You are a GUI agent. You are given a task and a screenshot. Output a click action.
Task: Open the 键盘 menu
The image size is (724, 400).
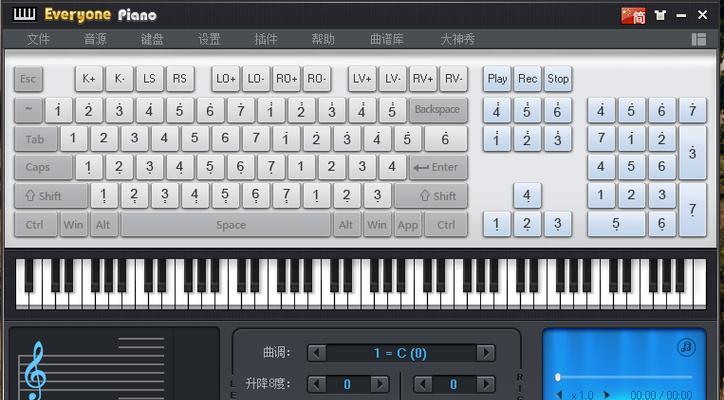(x=152, y=39)
